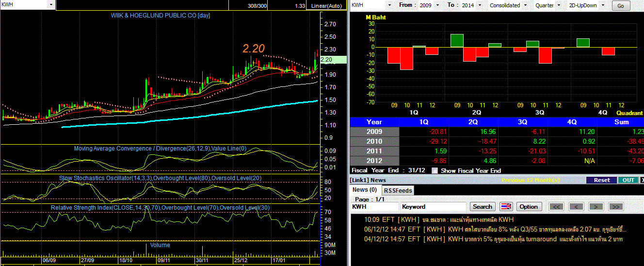The image size is (644, 266).
Task: Switch to the News (0) tab
Action: [x=365, y=190]
